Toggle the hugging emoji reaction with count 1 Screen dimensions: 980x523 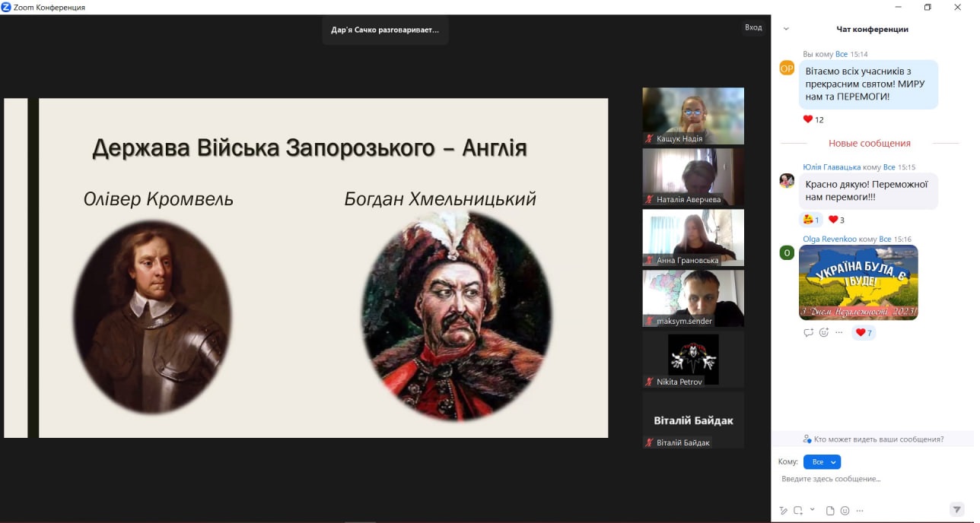tap(811, 220)
